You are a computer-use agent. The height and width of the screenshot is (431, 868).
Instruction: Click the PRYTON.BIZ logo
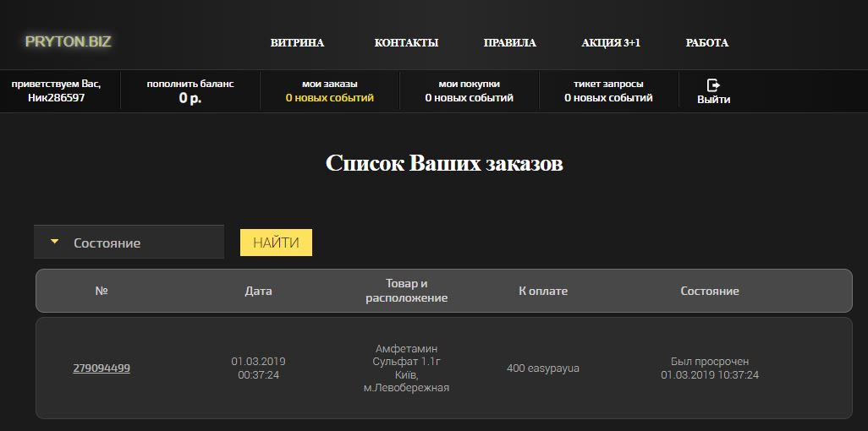(68, 41)
